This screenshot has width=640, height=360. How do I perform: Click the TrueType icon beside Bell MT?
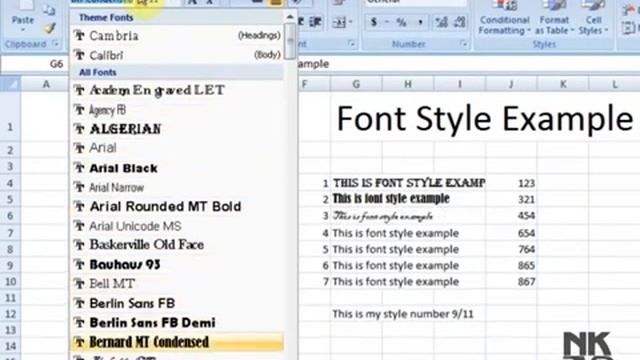coord(79,284)
